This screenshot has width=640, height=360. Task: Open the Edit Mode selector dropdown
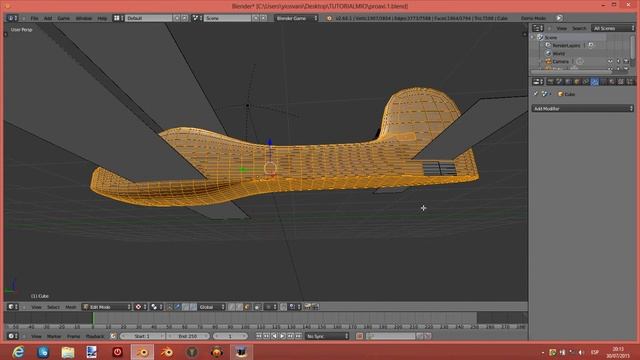coord(107,307)
